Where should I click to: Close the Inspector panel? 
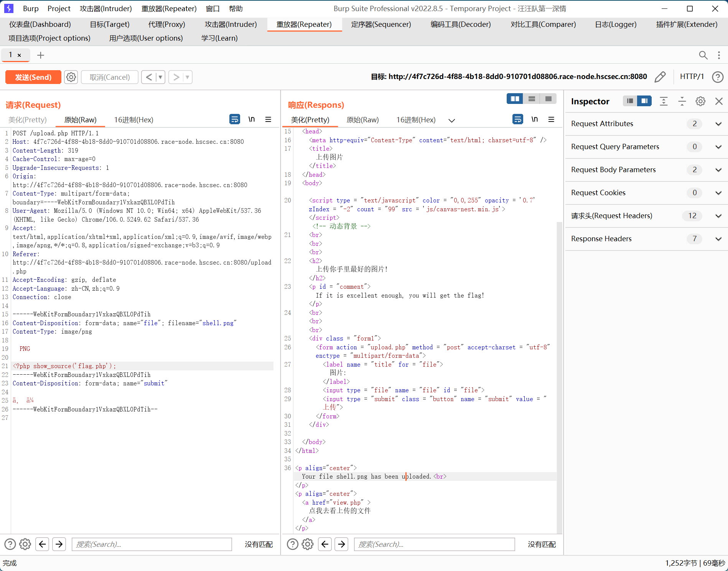point(719,101)
